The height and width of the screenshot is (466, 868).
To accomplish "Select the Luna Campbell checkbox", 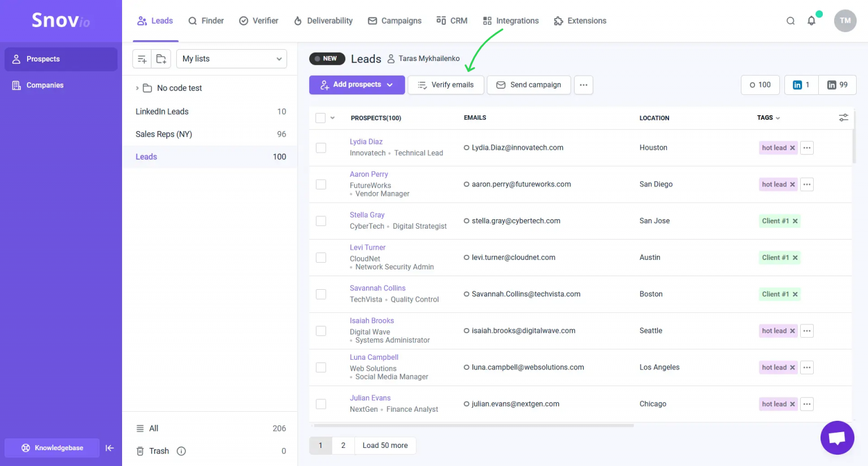I will tap(321, 367).
